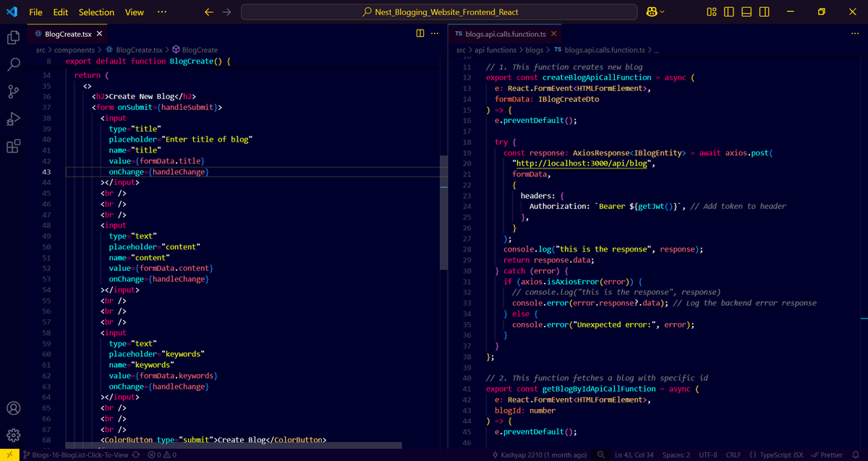Open the errors and warnings status count
868x461 pixels.
(x=161, y=454)
